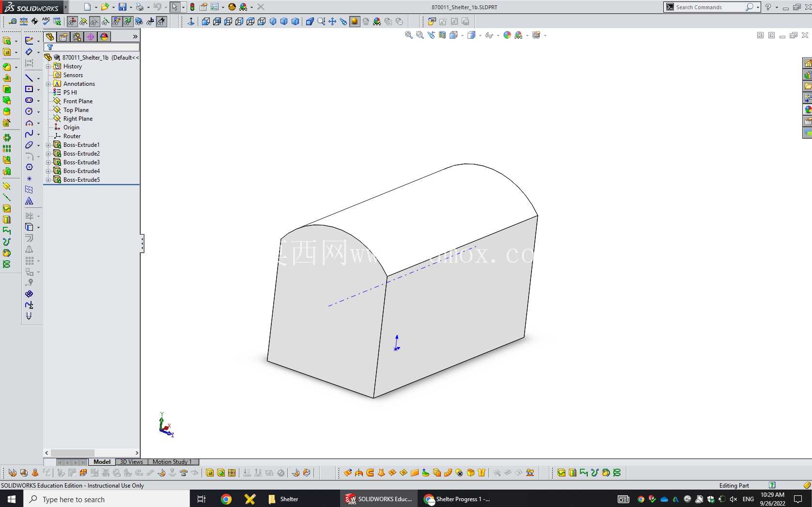This screenshot has height=507, width=812.
Task: Open the 3D Views tab
Action: pos(131,462)
